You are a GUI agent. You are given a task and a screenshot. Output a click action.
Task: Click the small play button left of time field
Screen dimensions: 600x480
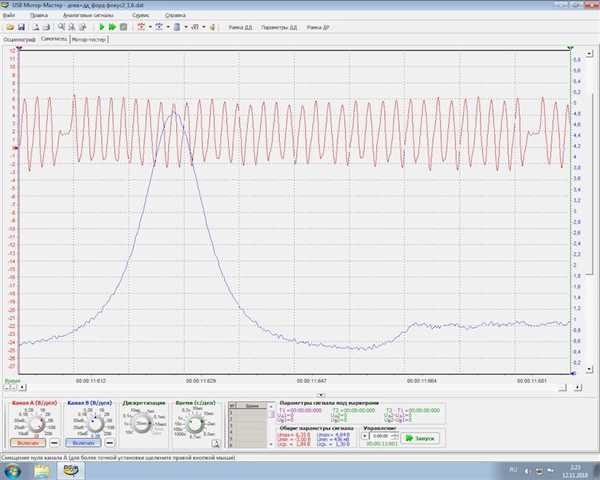[x=365, y=436]
